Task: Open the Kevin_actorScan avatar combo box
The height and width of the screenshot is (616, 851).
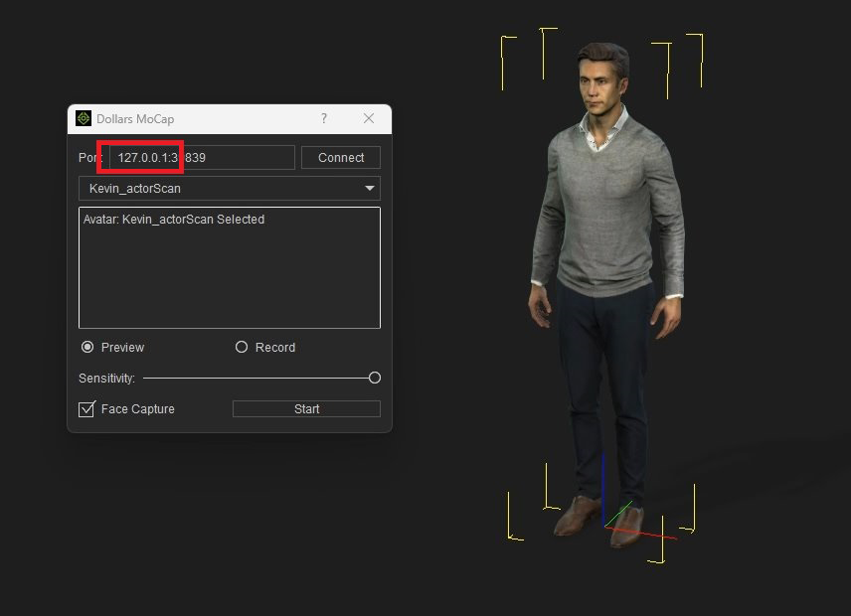Action: pos(219,189)
